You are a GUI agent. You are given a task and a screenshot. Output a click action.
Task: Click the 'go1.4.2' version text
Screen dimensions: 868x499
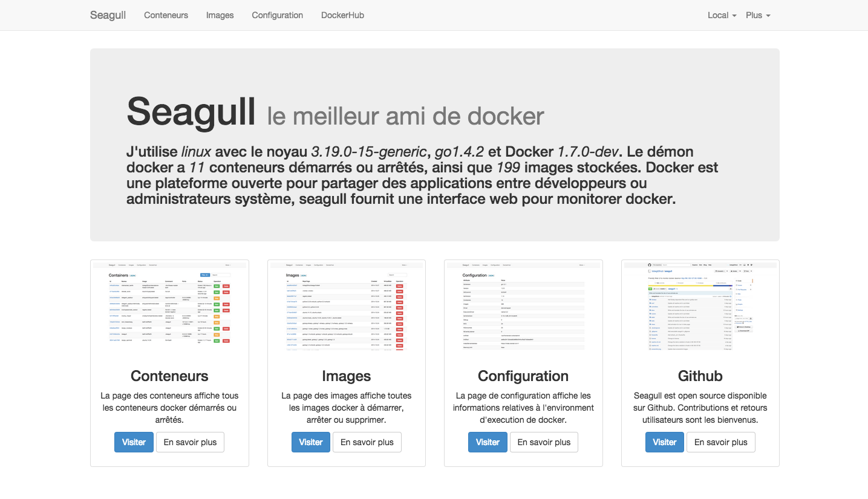click(458, 151)
